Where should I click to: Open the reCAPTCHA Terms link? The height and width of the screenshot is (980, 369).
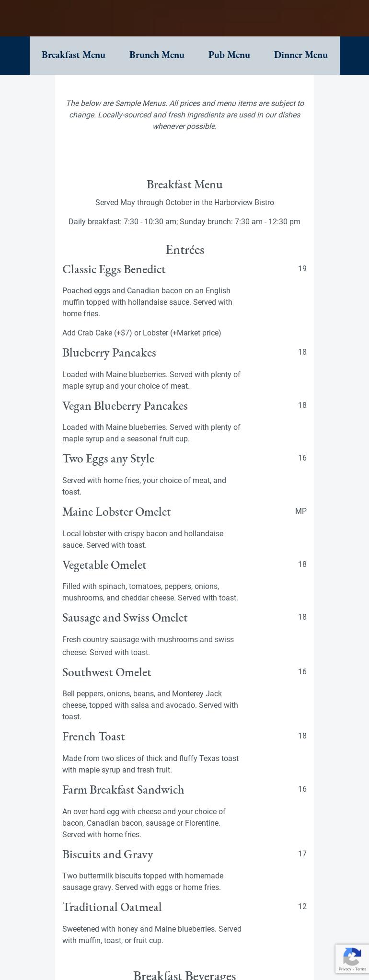click(361, 969)
